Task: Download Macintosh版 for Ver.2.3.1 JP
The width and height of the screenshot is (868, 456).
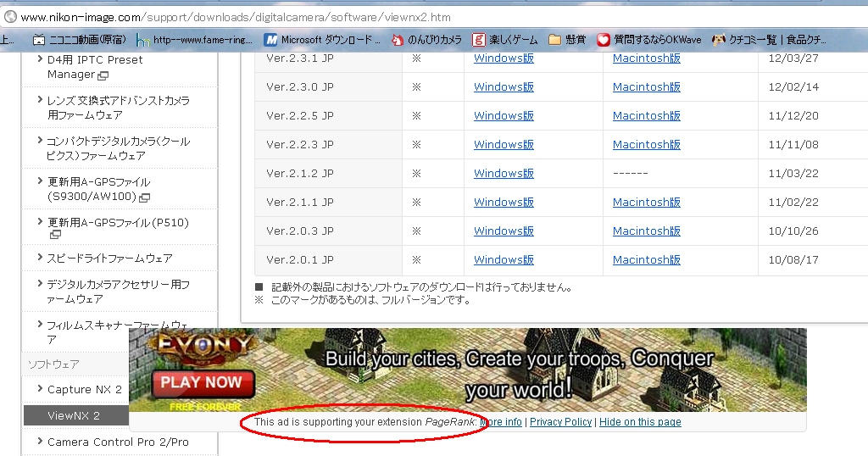Action: [647, 58]
